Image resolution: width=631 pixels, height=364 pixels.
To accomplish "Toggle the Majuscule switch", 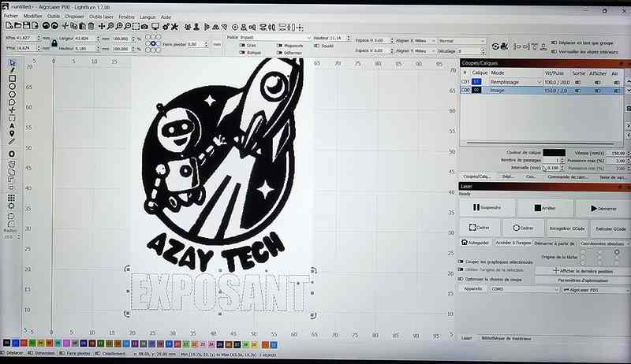I will (x=279, y=46).
